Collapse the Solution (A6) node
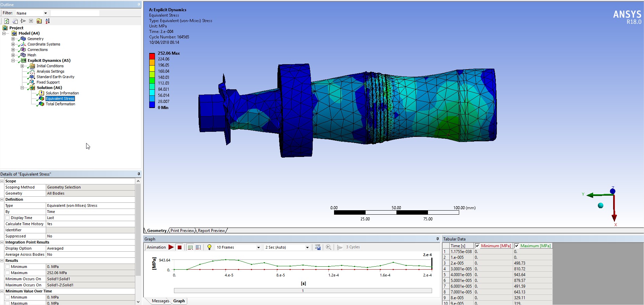 click(22, 88)
